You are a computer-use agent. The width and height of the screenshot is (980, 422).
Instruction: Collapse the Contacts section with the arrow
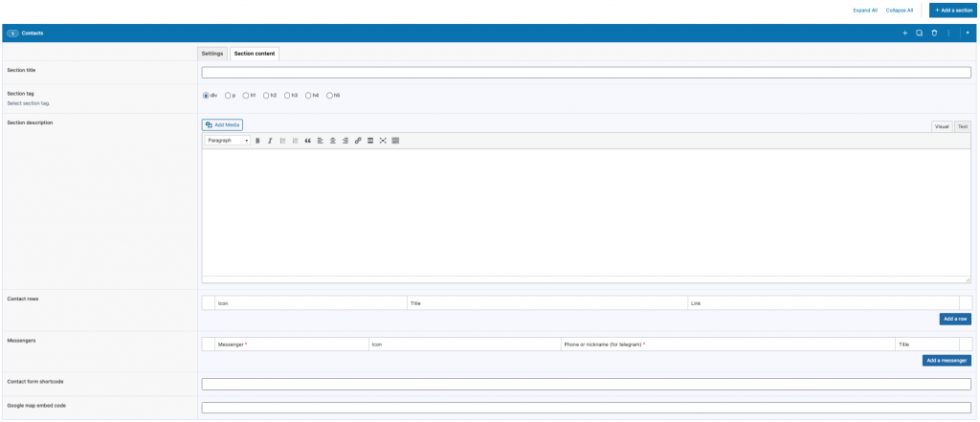[968, 33]
